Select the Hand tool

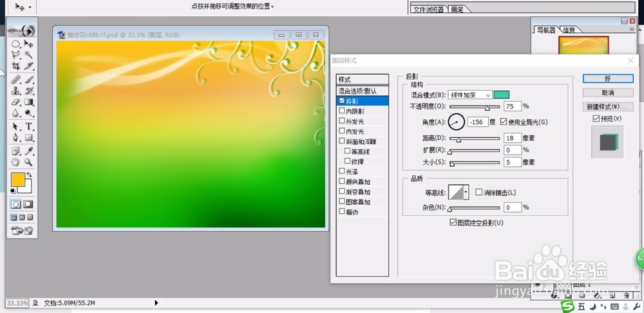pyautogui.click(x=15, y=162)
